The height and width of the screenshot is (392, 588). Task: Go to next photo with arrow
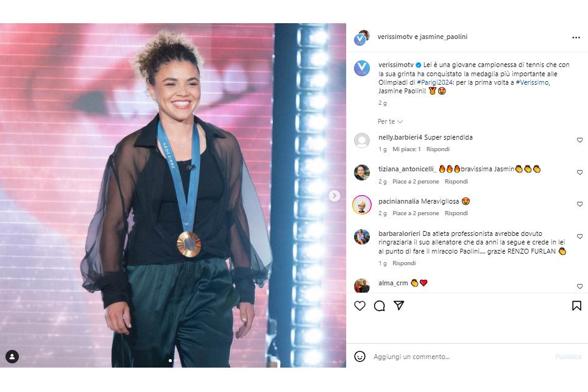pos(334,196)
